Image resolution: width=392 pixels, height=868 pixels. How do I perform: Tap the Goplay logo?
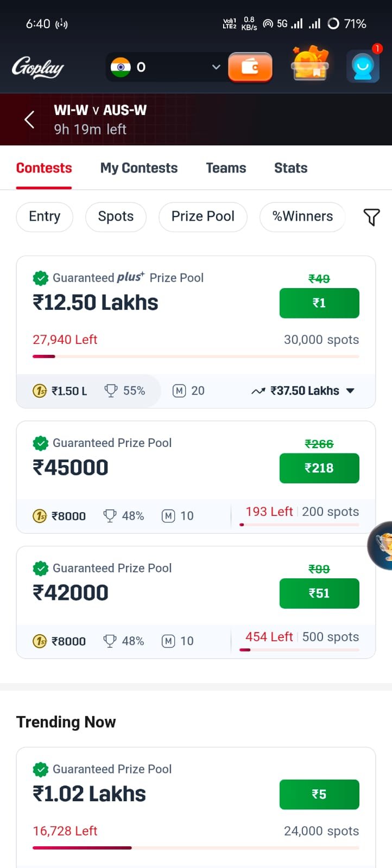(x=38, y=67)
